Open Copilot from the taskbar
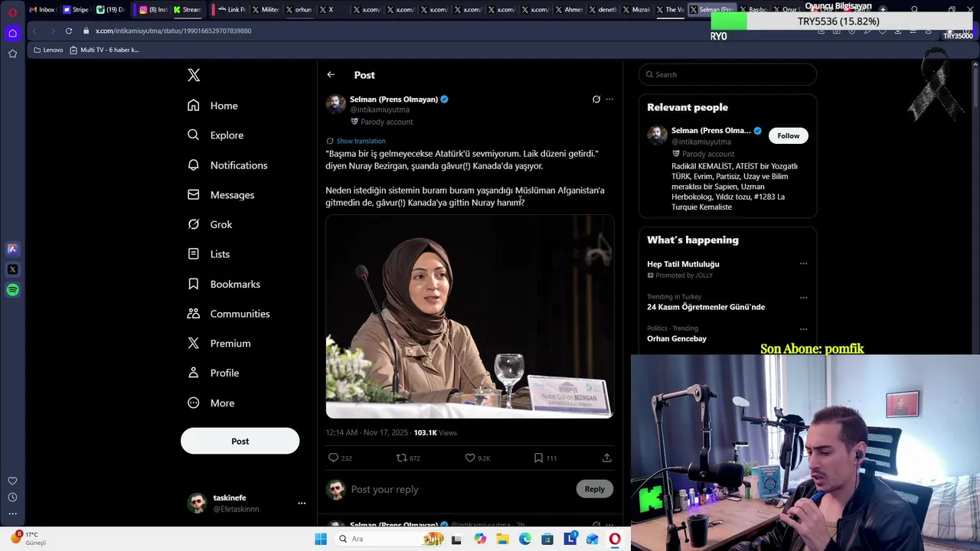Image resolution: width=980 pixels, height=551 pixels. [x=480, y=540]
